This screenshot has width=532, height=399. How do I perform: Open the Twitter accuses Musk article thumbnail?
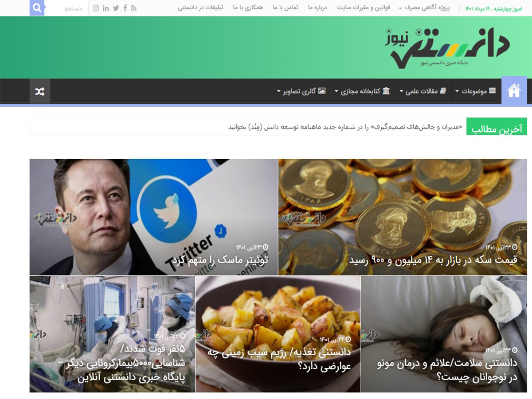tap(153, 217)
